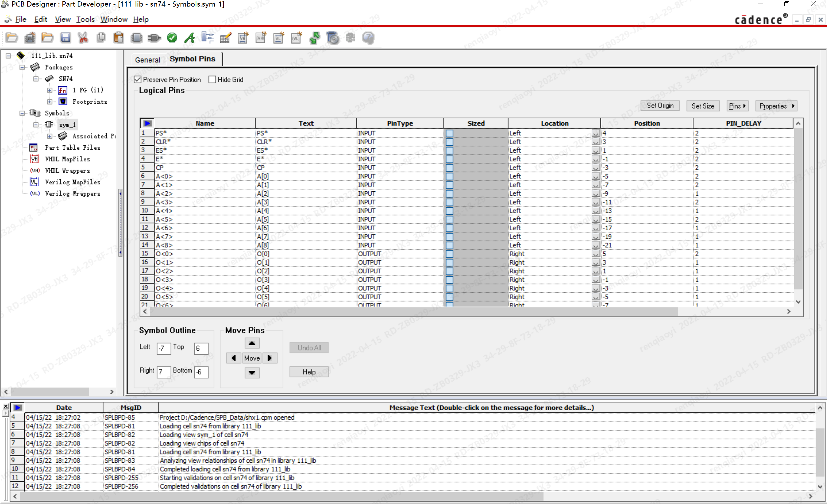
Task: Click the new cell chip icon
Action: tap(30, 38)
